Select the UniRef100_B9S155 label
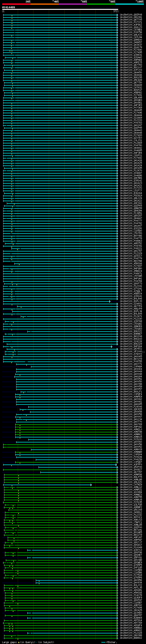The image size is (146, 644). (x=131, y=77)
